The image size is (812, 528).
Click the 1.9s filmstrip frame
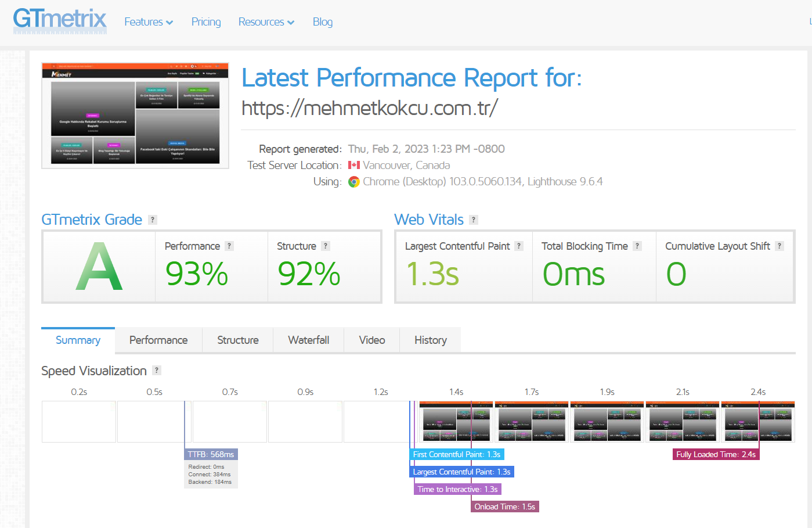[607, 422]
